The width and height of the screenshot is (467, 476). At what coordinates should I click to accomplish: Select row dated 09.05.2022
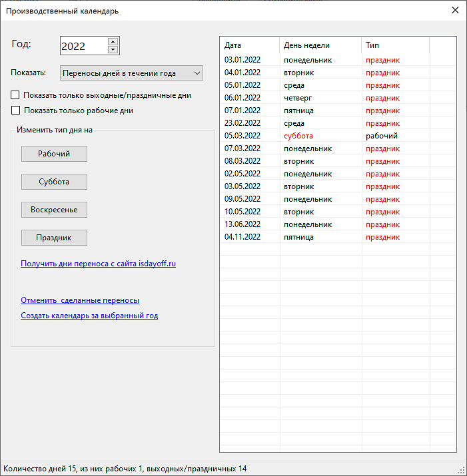coord(338,199)
